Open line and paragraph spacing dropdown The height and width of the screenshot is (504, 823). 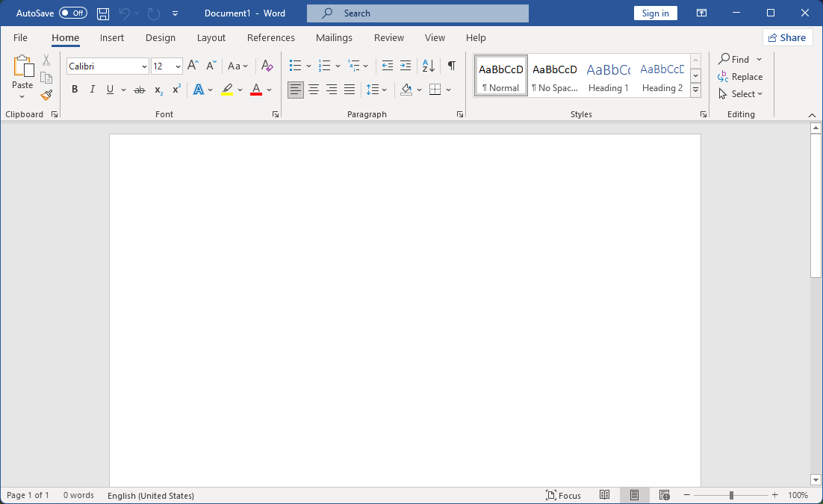(376, 90)
